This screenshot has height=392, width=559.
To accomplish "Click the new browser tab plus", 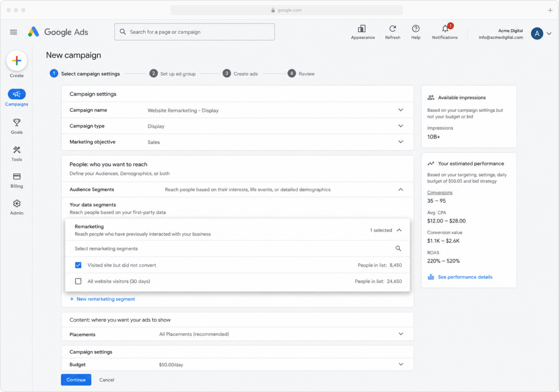I will click(x=550, y=10).
